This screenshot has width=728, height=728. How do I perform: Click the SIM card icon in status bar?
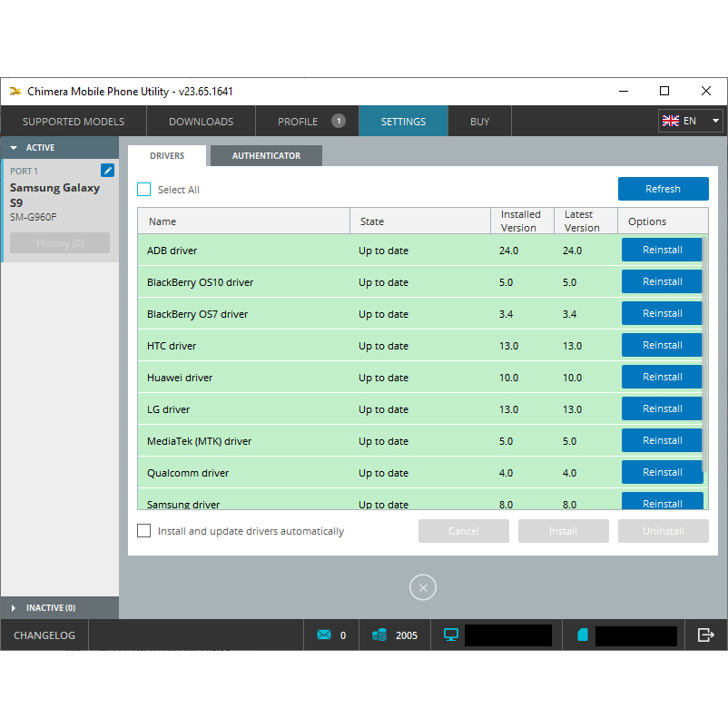[583, 635]
